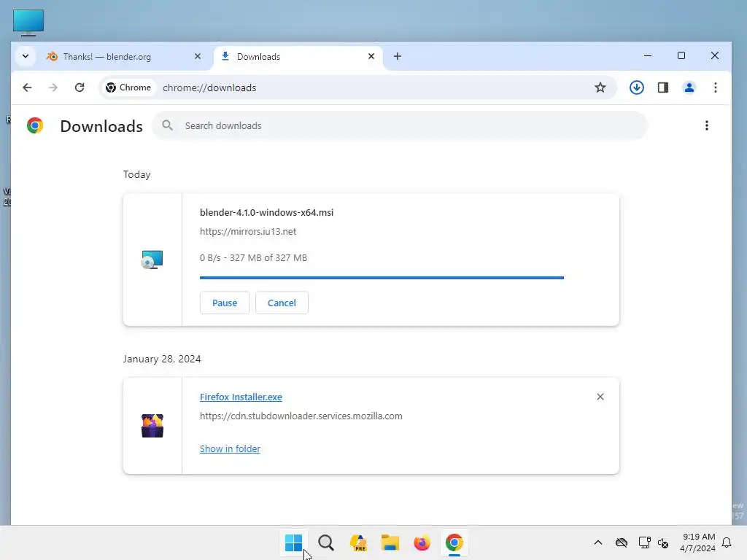747x560 pixels.
Task: Open the Chrome profile avatar
Action: pyautogui.click(x=689, y=87)
